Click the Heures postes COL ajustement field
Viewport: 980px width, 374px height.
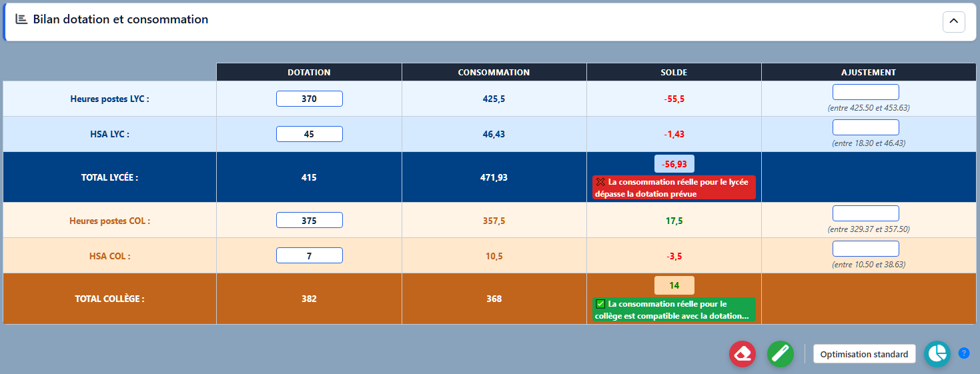(866, 213)
